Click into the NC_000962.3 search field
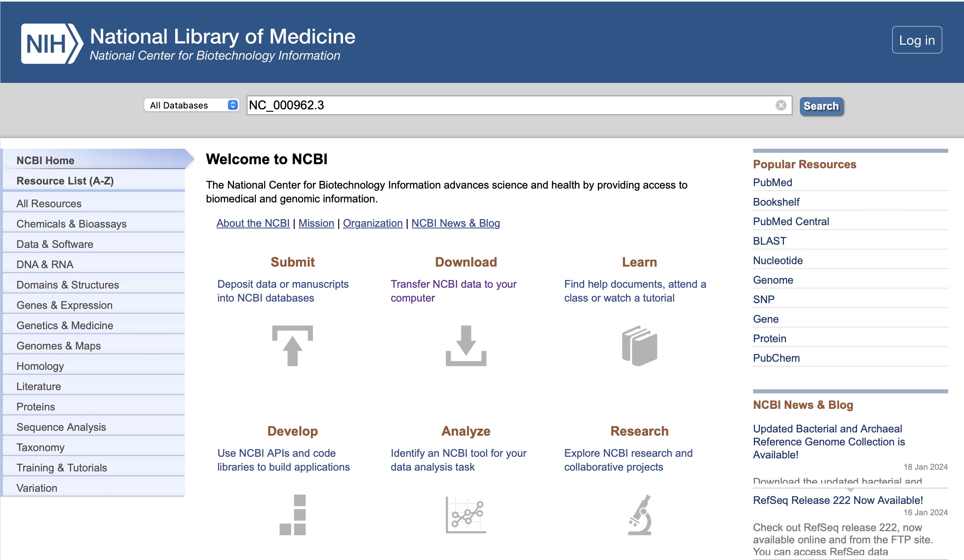 coord(508,106)
